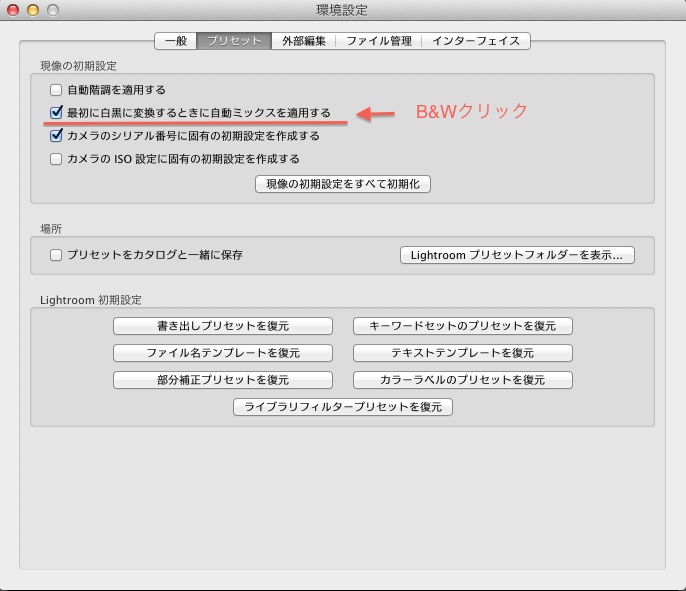
Task: Uncheck 最初に白黒に変換するときに自動ミックスを適用する
Action: (x=57, y=113)
